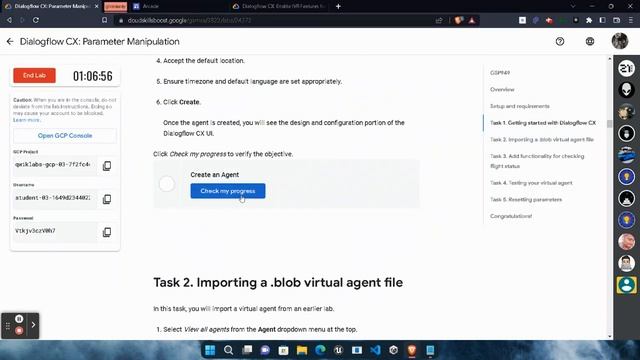640x360 pixels.
Task: Open Visual Studio Code from taskbar
Action: tap(375, 350)
